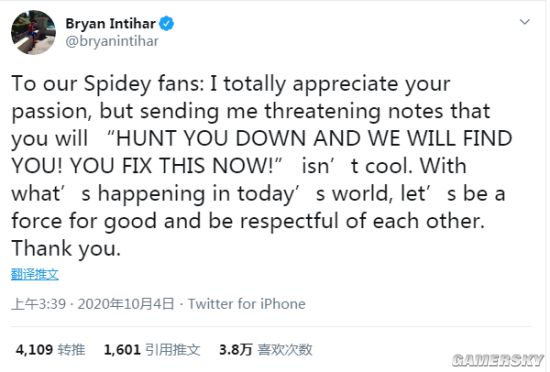Open the Bryan Intihar display name

[110, 24]
